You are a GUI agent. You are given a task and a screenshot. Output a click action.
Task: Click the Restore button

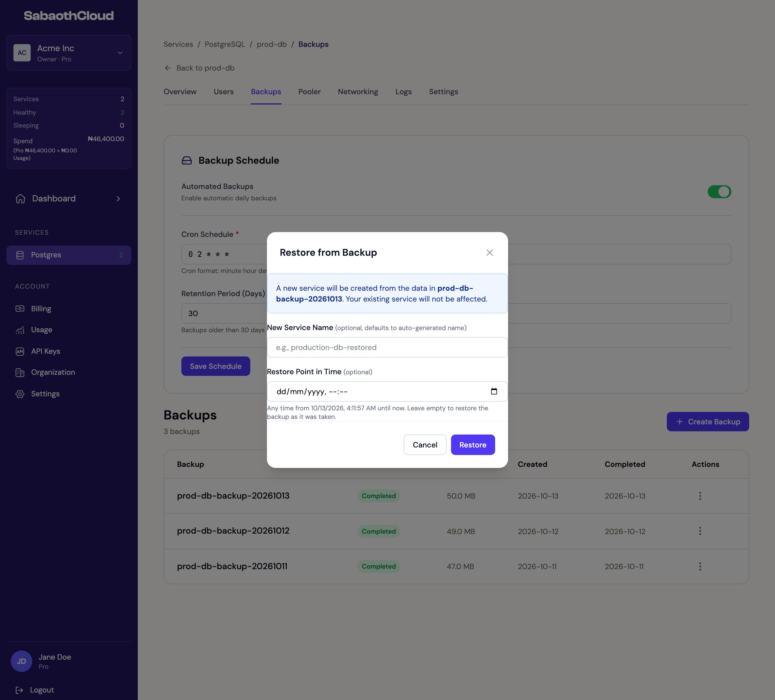pyautogui.click(x=473, y=444)
